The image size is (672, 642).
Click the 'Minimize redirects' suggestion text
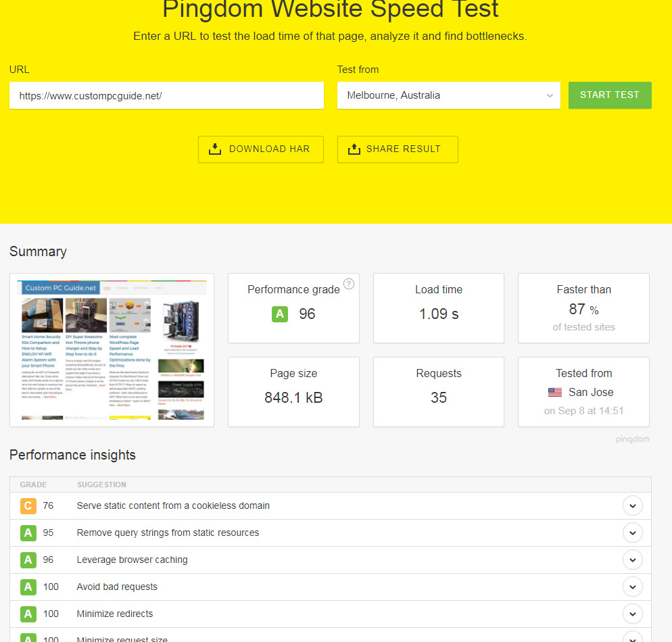tap(115, 614)
